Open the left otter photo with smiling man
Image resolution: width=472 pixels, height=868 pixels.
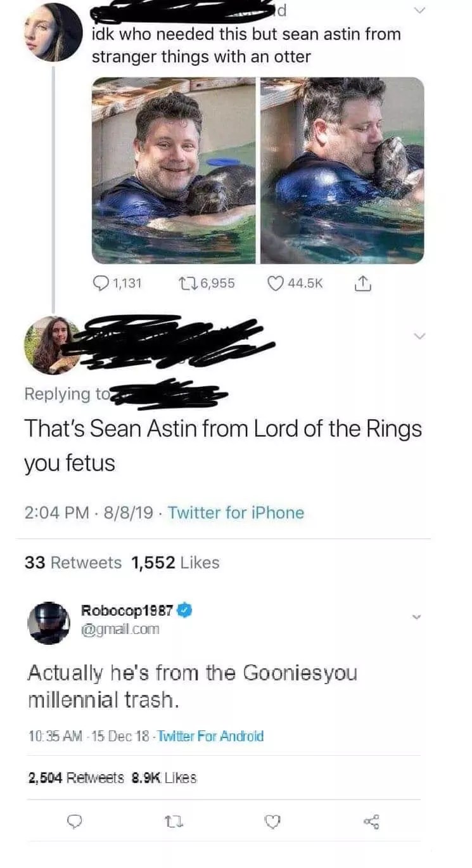tap(174, 171)
